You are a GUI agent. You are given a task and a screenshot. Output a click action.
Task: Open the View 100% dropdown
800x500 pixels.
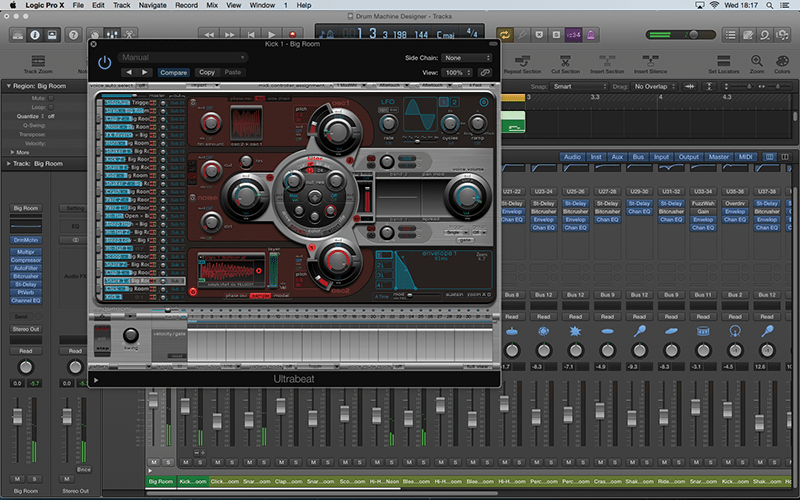458,72
